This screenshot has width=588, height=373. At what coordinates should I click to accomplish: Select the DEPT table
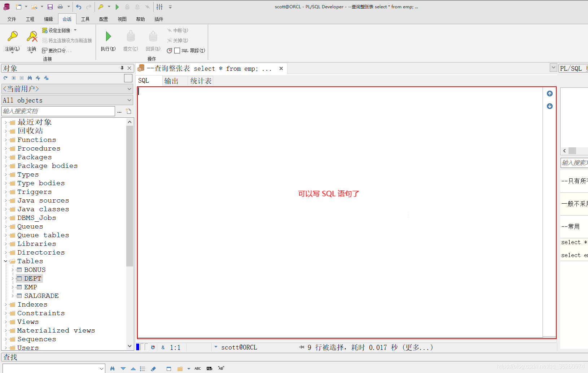click(32, 278)
